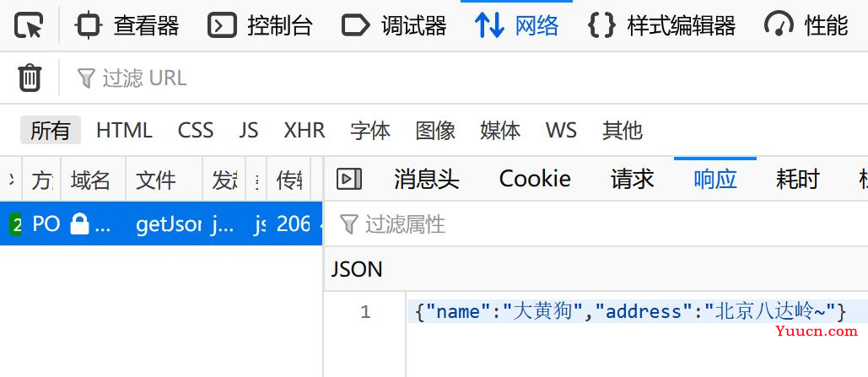This screenshot has width=868, height=377.
Task: Select the XHR request filter
Action: coord(304,131)
